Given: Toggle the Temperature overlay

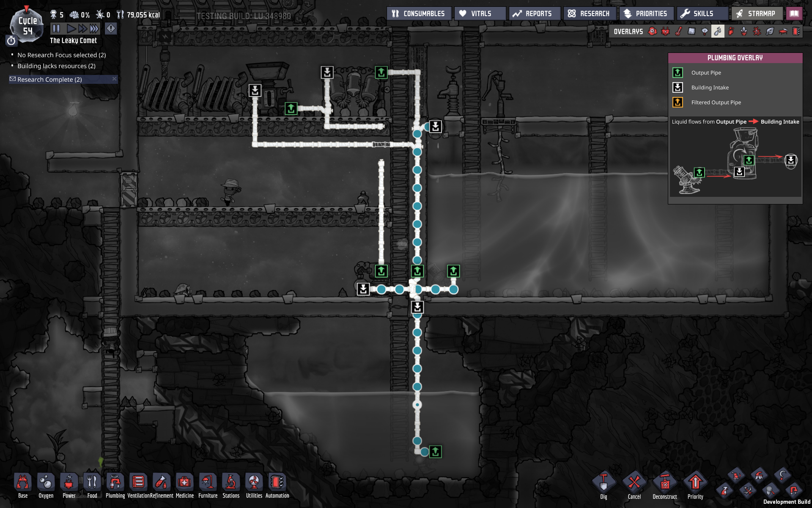Looking at the screenshot, I should (x=679, y=31).
